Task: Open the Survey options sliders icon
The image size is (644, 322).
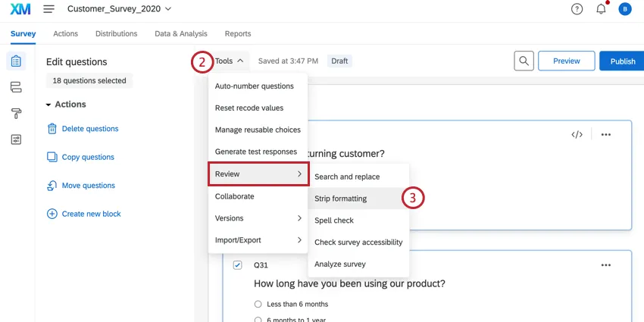Action: point(16,139)
